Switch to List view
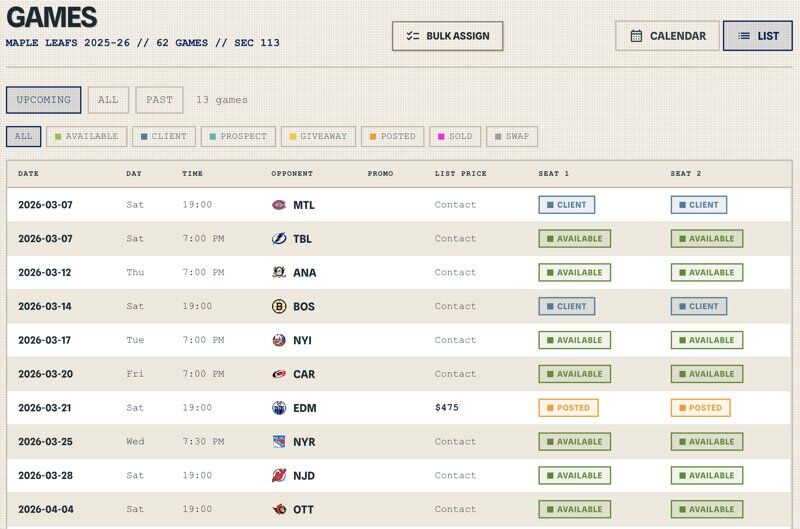The image size is (800, 529). [x=758, y=36]
